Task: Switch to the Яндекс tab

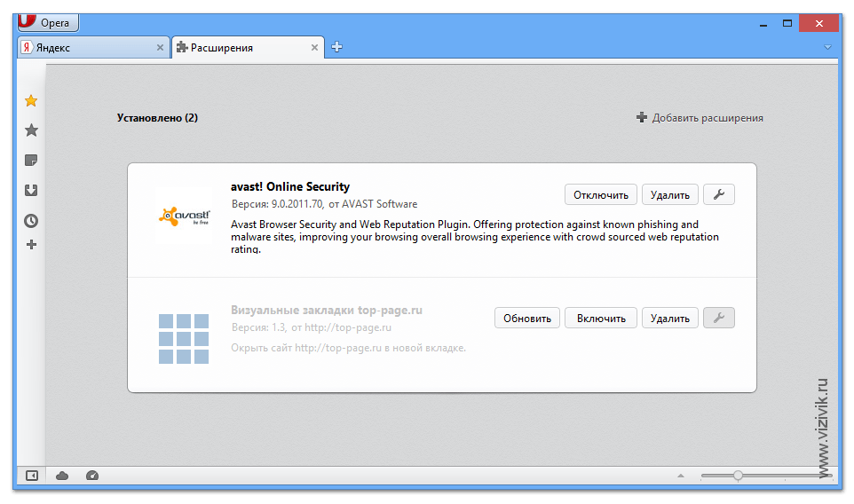Action: click(x=92, y=47)
